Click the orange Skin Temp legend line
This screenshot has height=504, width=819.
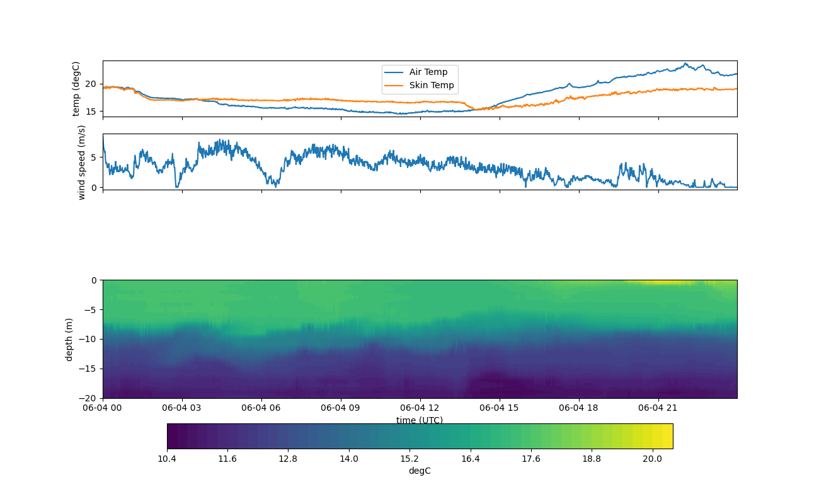point(395,86)
